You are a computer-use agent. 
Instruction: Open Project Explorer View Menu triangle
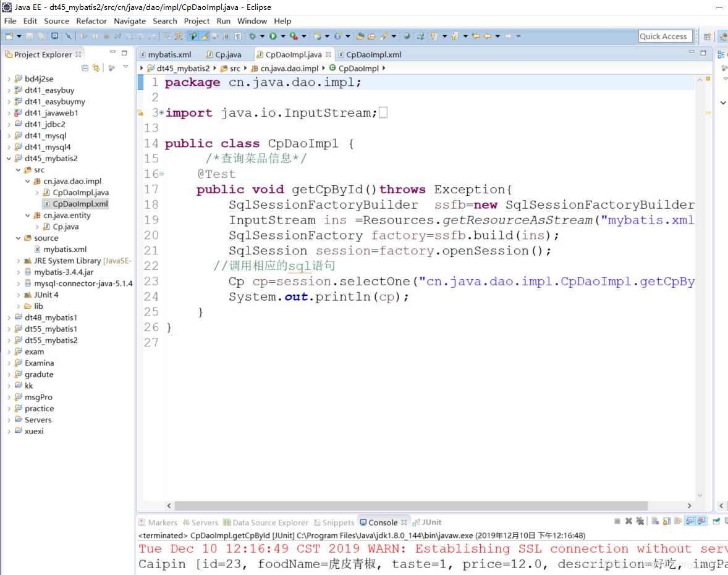(x=125, y=67)
